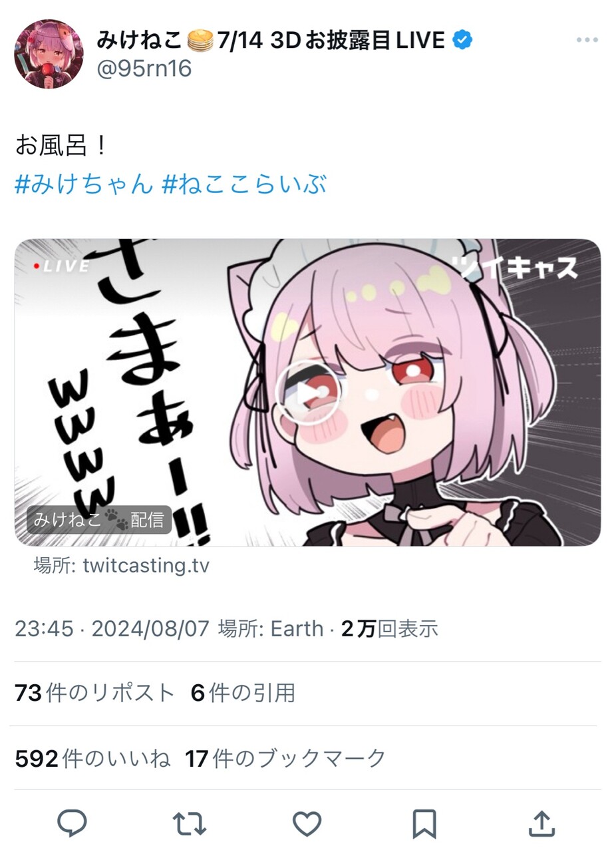The image size is (616, 852).
Task: View the 592件のいいね likes list
Action: pos(92,758)
